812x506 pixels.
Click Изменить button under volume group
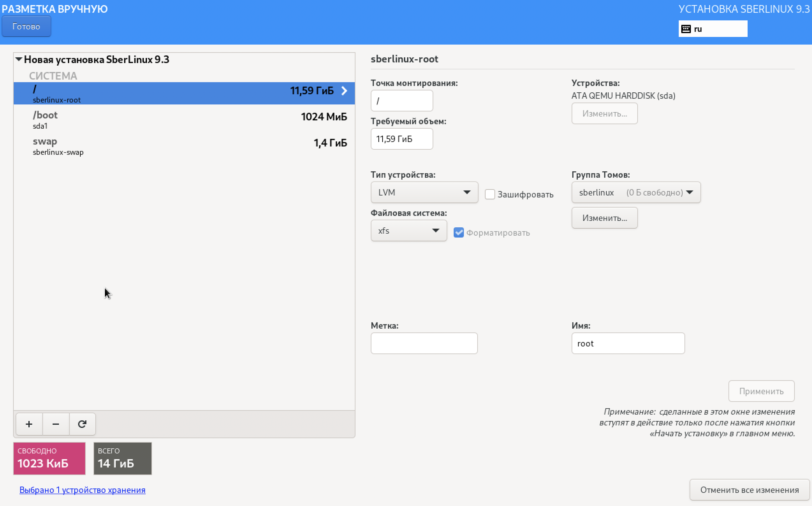(x=604, y=218)
